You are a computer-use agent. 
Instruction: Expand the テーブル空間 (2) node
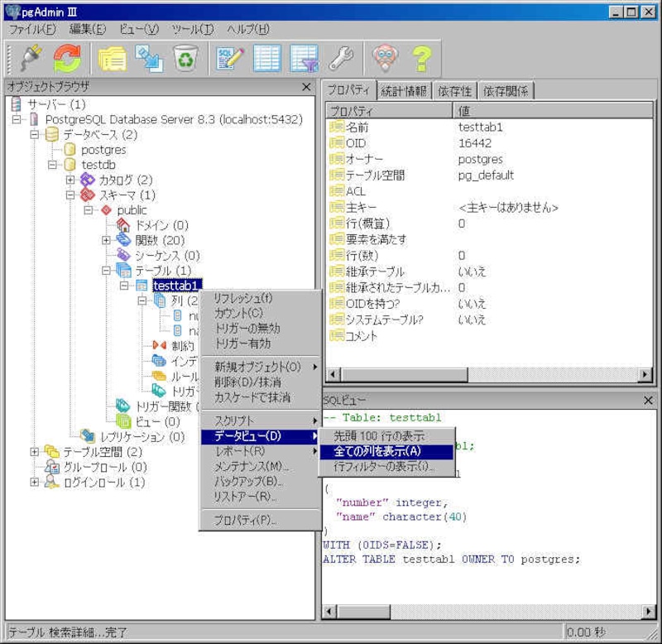[34, 452]
